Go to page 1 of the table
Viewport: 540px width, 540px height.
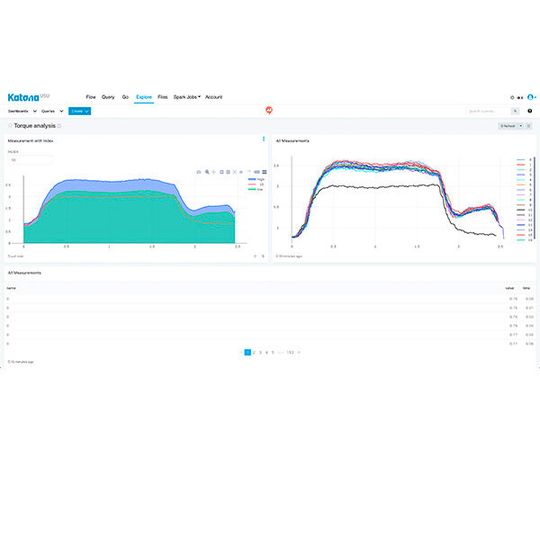248,352
